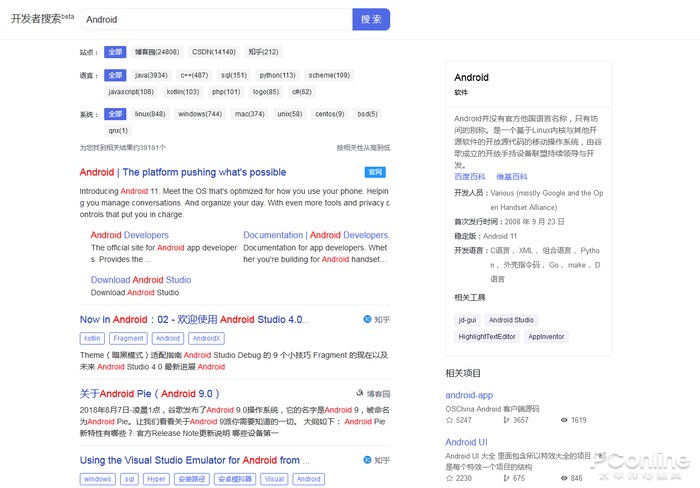The width and height of the screenshot is (700, 488).
Task: Open the Download Android Studio sublink
Action: click(141, 280)
